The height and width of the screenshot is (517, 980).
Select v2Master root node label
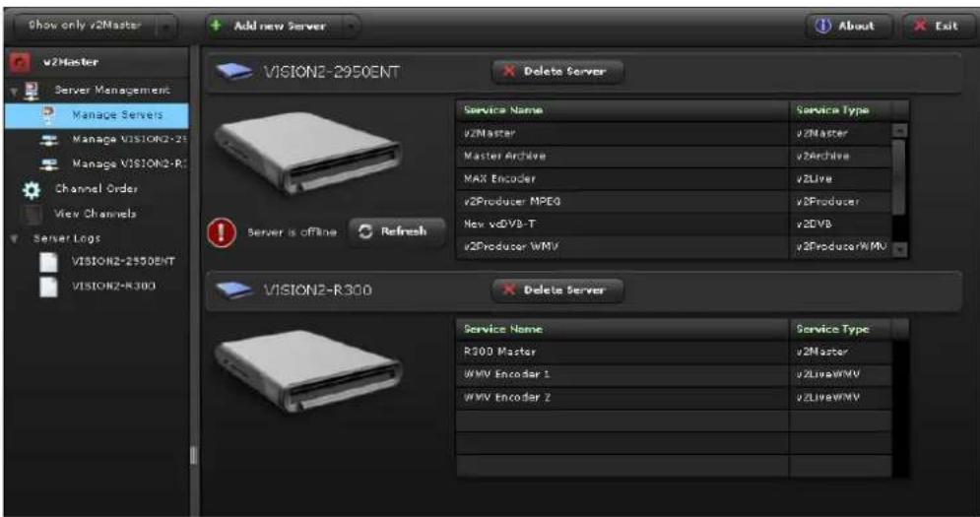[x=71, y=62]
